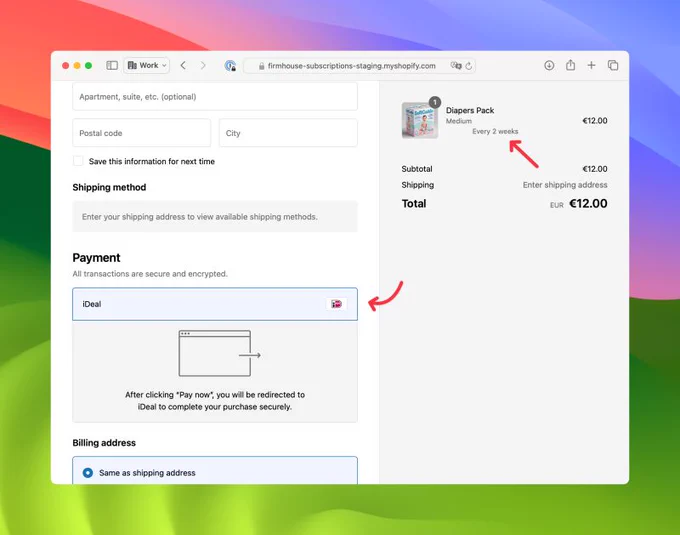Screen dimensions: 680x535
Task: Toggle the Safari sidebar icon
Action: pyautogui.click(x=112, y=65)
